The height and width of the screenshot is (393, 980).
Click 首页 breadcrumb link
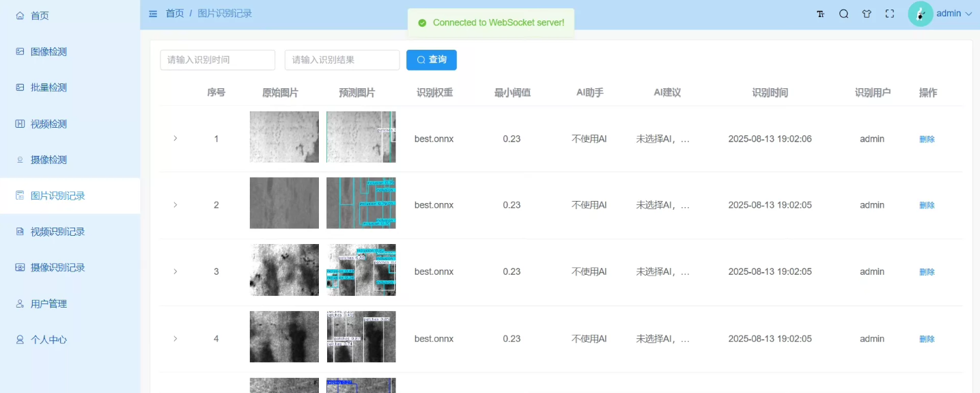point(175,14)
